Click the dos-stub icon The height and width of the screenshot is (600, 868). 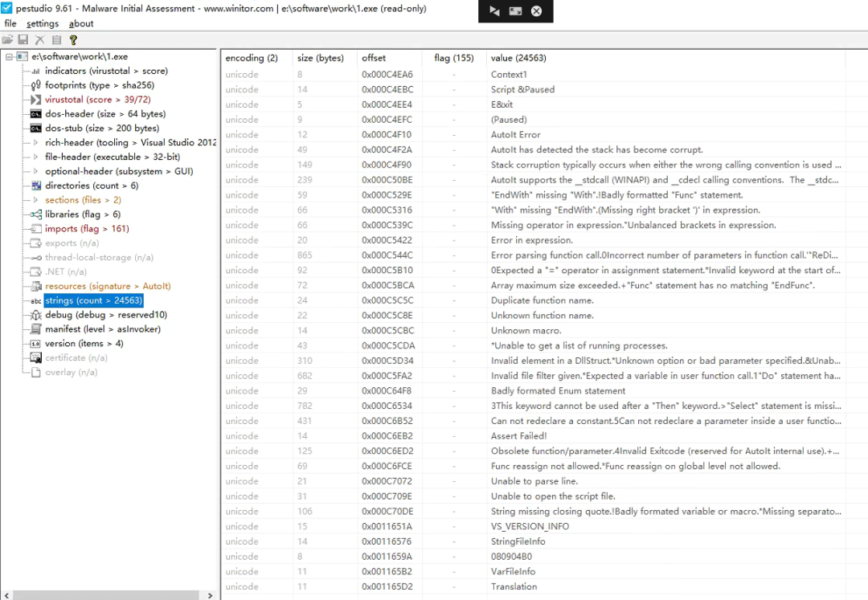[x=36, y=129]
